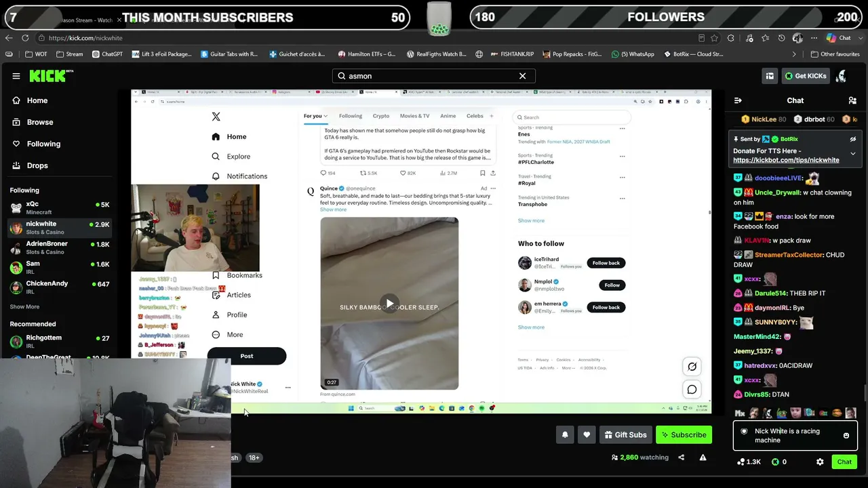This screenshot has width=868, height=488.
Task: Collapse chat panel with arrow icon
Action: pos(738,100)
